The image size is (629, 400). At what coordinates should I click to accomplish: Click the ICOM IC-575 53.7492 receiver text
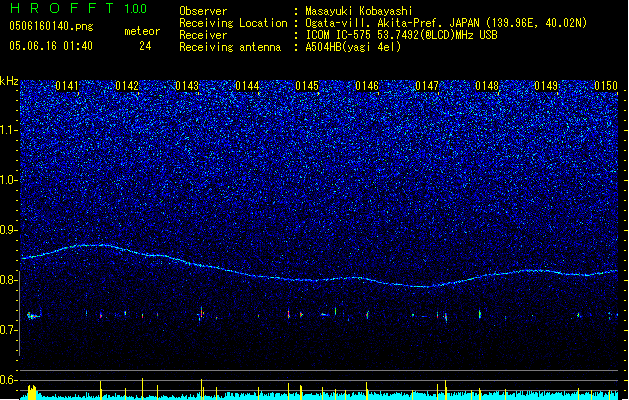[x=401, y=35]
